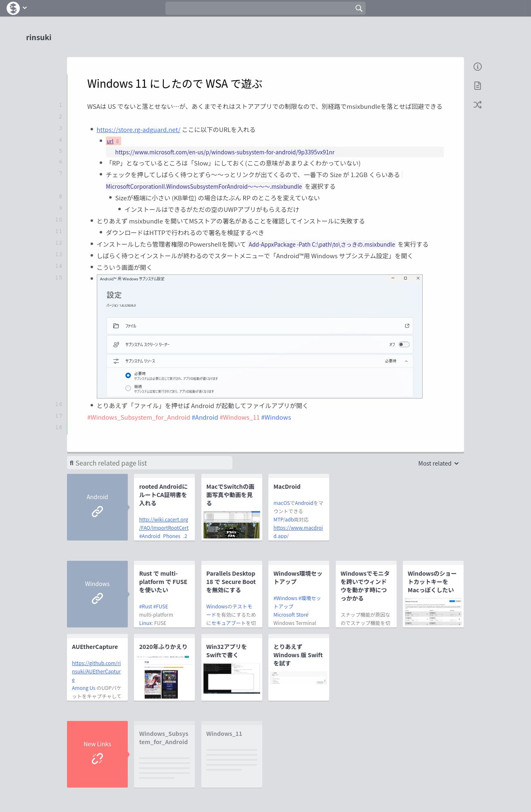531x812 pixels.
Task: Open the #Windows hashtag link
Action: (276, 417)
